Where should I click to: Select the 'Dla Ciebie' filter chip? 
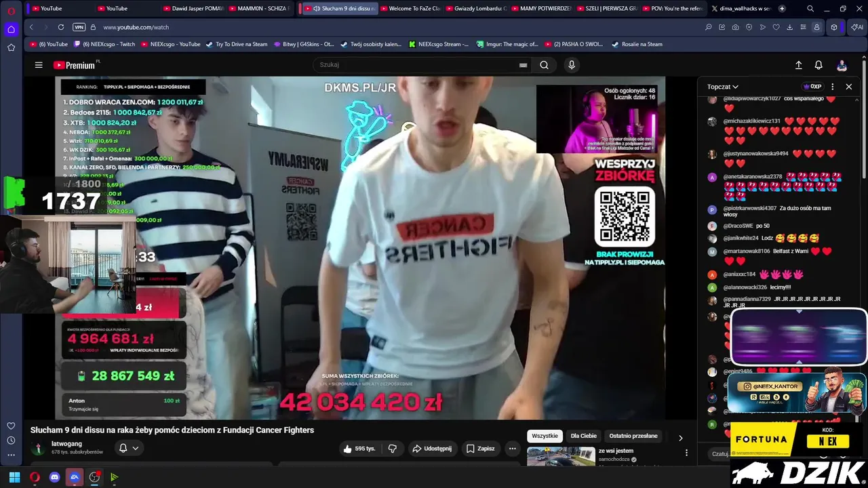(x=583, y=436)
